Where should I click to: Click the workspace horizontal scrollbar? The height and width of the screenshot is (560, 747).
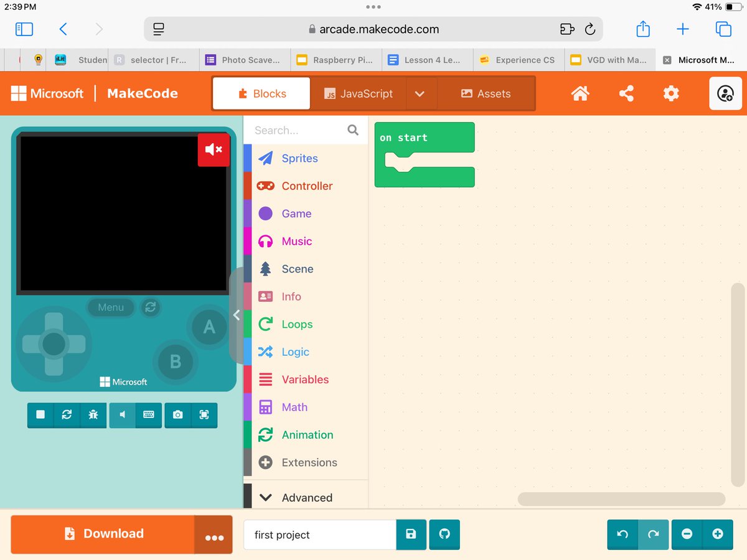tap(621, 499)
